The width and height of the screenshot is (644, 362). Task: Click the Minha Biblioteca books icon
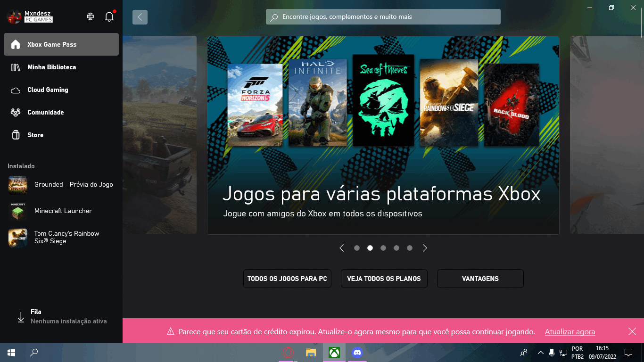[x=16, y=67]
